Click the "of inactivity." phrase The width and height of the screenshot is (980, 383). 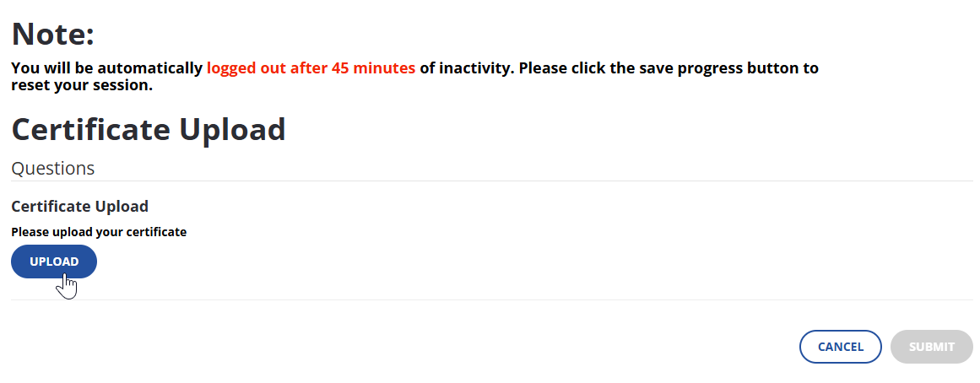tap(467, 68)
